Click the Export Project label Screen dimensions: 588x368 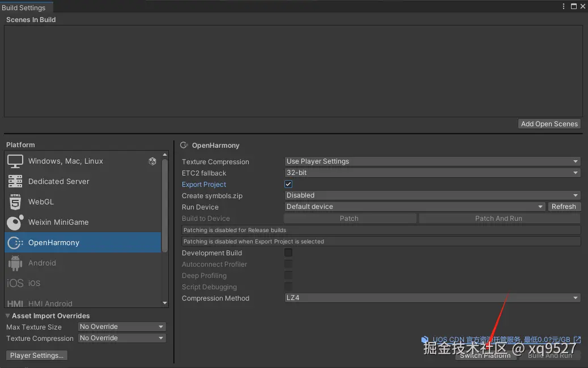coord(204,185)
